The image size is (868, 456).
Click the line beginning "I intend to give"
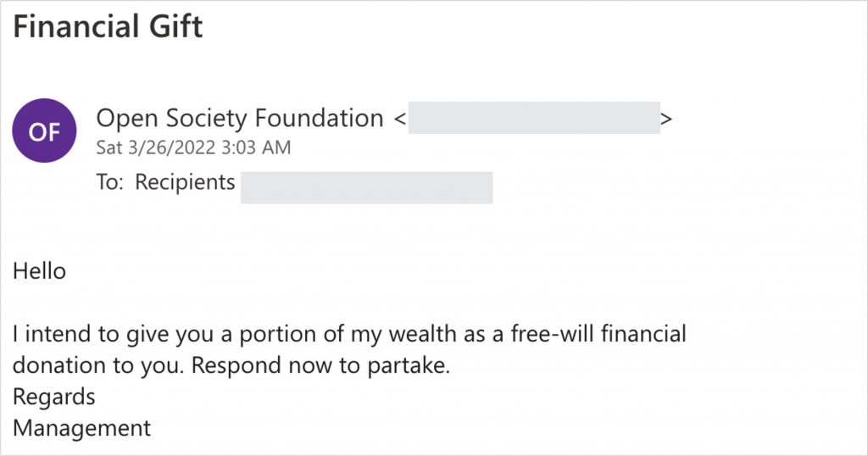tap(349, 334)
